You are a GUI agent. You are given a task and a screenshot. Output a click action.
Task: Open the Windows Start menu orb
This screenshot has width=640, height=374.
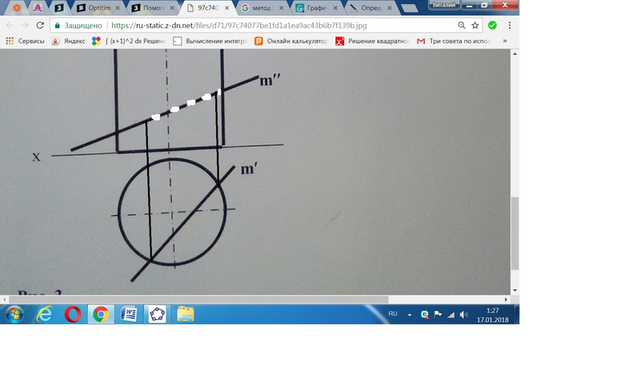click(x=14, y=315)
